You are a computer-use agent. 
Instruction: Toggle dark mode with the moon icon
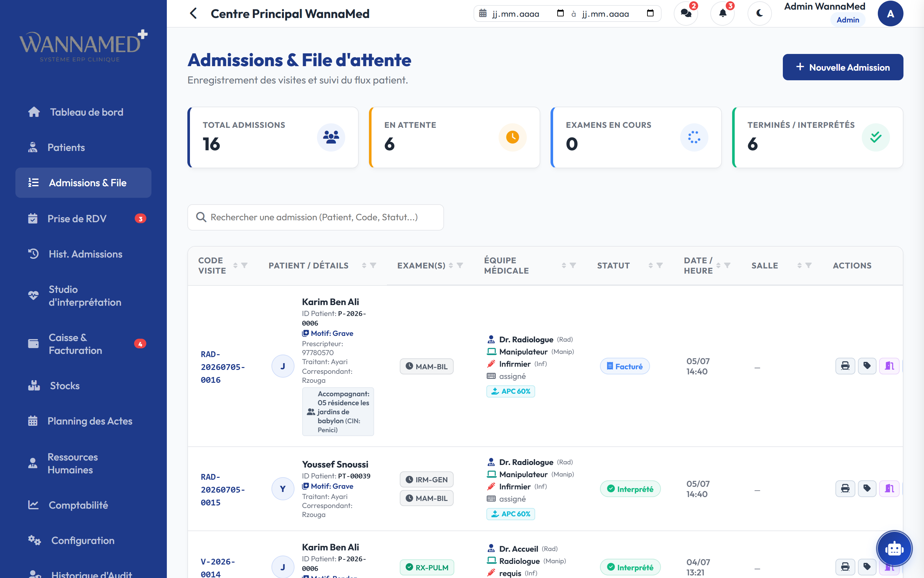tap(759, 13)
